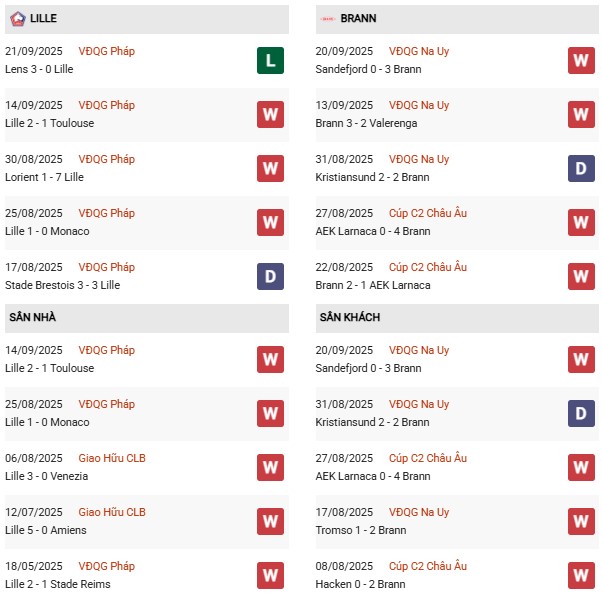The width and height of the screenshot is (602, 602).
Task: Select the SÂN NHÀ section header
Action: [x=147, y=318]
